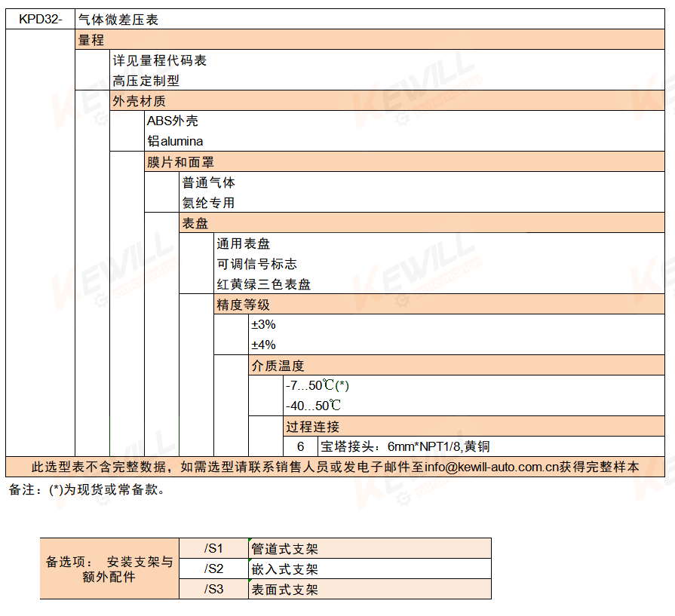The width and height of the screenshot is (675, 616).
Task: Click the 量程 section header
Action: point(370,40)
